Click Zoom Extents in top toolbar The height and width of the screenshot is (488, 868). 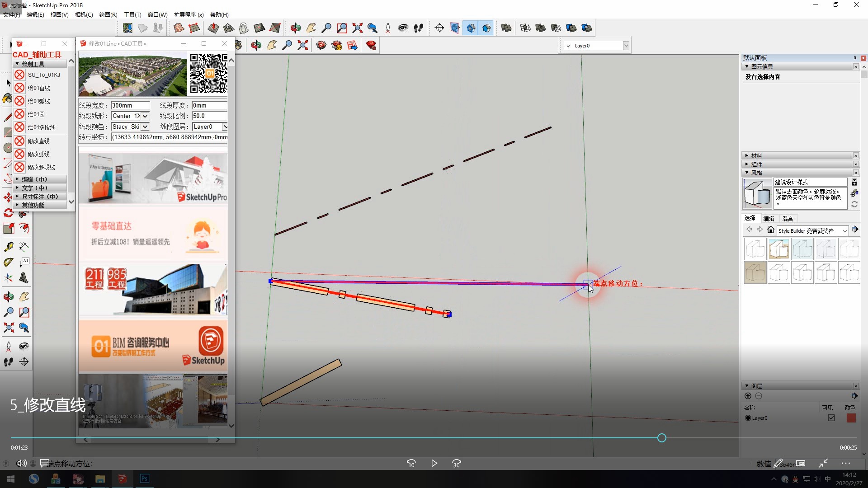[357, 28]
